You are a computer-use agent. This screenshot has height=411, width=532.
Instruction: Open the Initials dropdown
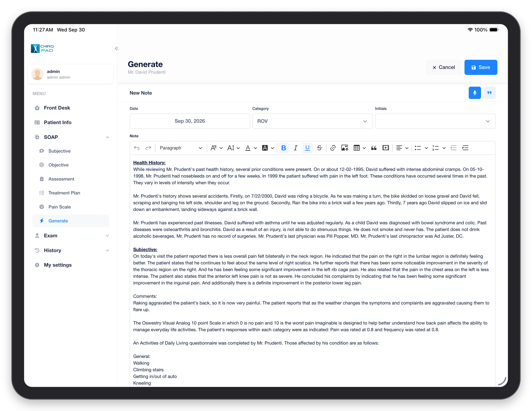(x=435, y=121)
